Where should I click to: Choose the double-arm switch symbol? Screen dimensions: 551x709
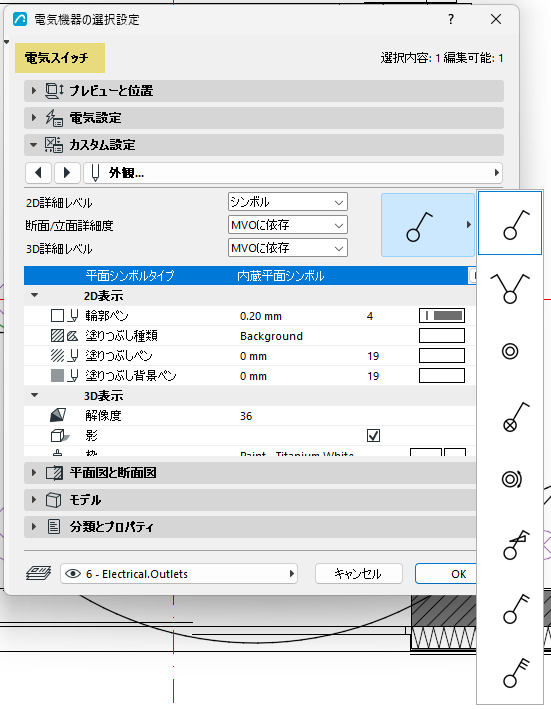510,287
